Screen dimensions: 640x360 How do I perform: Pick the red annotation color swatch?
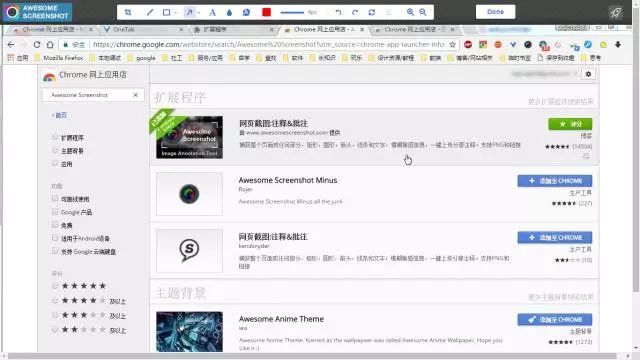pyautogui.click(x=267, y=12)
